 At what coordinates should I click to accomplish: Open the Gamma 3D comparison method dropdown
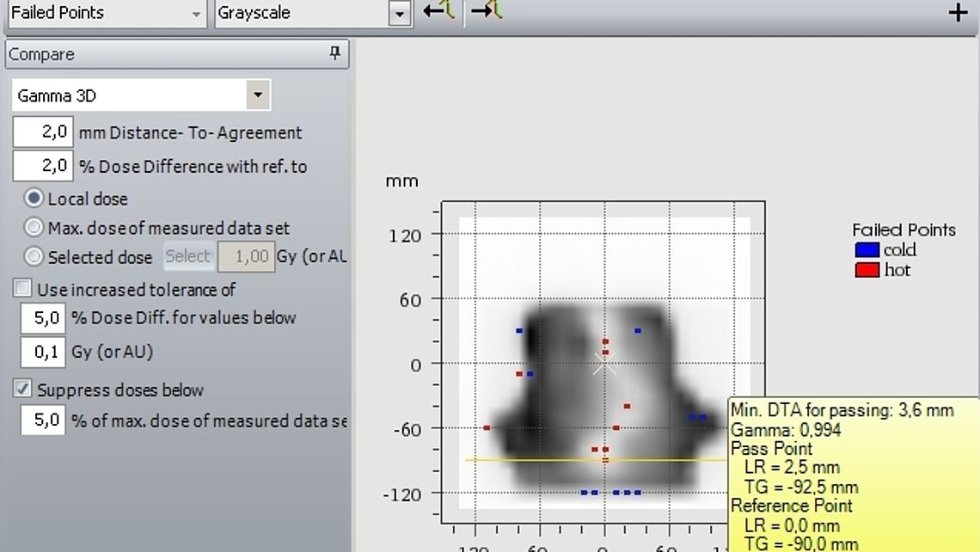pyautogui.click(x=258, y=95)
